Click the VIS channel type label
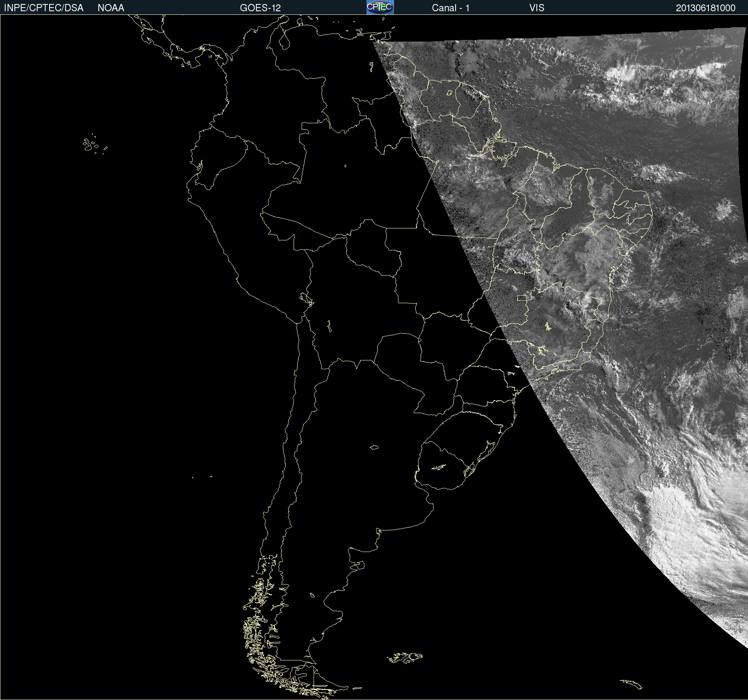Viewport: 748px width, 700px height. point(536,8)
